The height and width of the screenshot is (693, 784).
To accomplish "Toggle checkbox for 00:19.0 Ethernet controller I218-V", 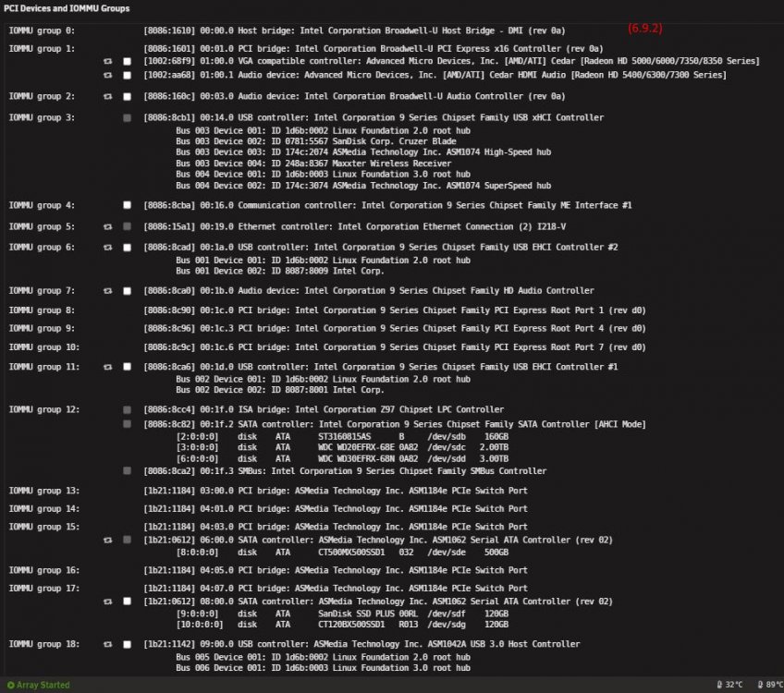I will tap(127, 226).
